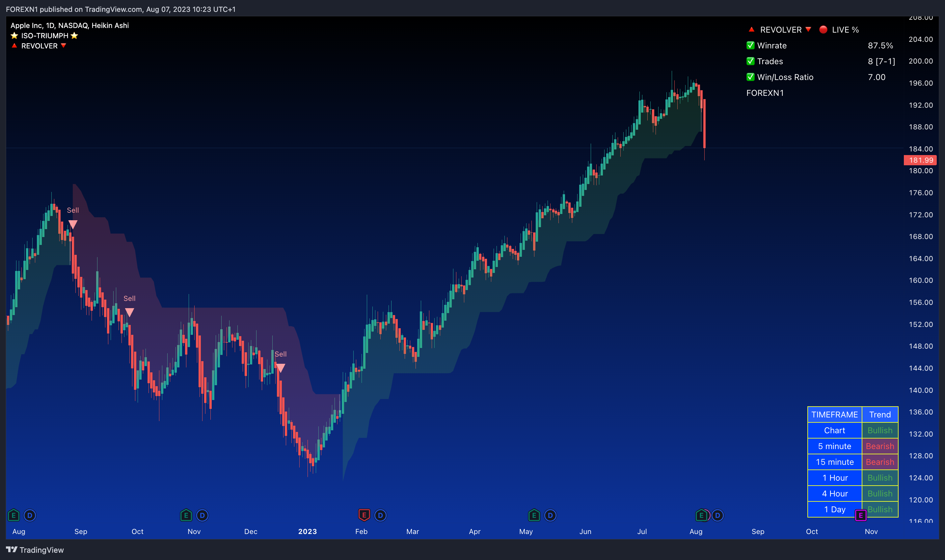Click the 2023 label on time axis
The height and width of the screenshot is (560, 945).
(x=307, y=531)
